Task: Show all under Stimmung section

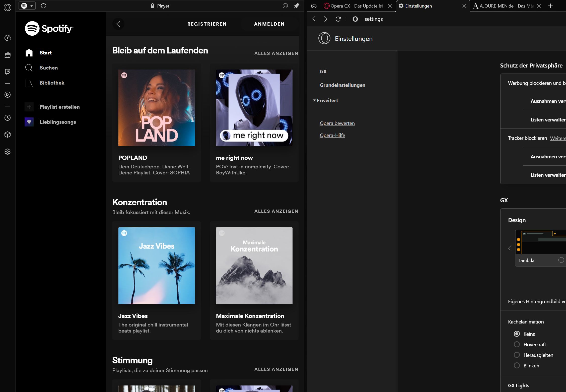Action: 276,369
